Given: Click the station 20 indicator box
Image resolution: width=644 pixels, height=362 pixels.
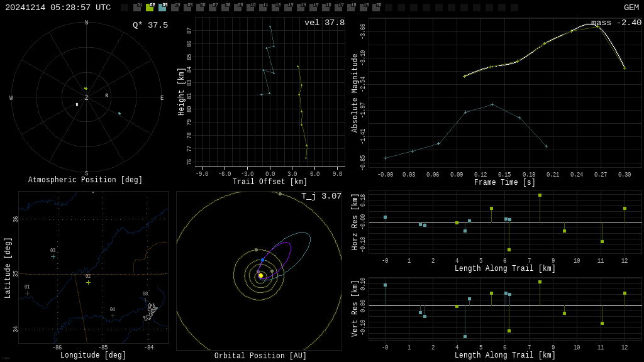Looking at the screenshot, I should (376, 8).
